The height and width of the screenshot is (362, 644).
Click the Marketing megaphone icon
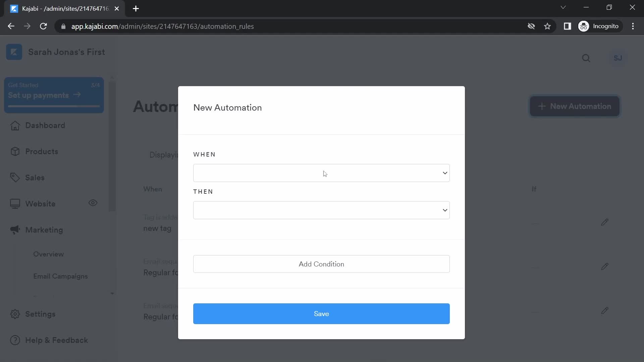15,230
